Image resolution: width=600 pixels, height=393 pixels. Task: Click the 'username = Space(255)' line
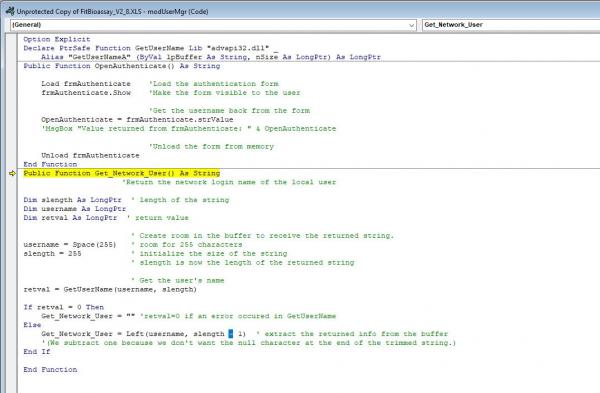point(70,245)
